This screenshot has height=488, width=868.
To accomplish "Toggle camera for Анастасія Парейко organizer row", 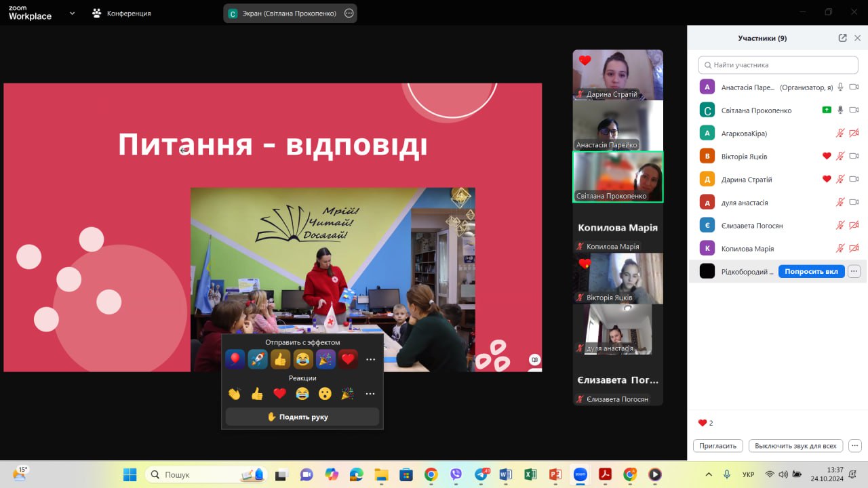I will click(854, 87).
